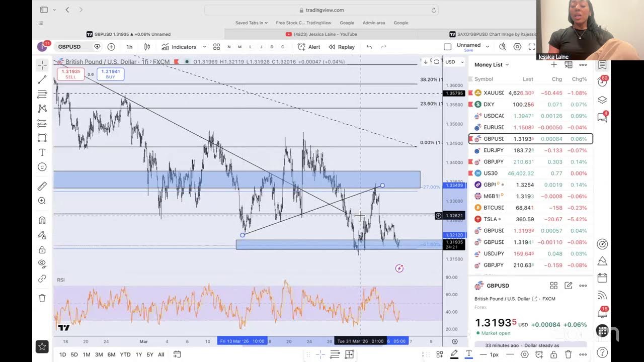644x362 pixels.
Task: Pick the drawing text color swatch
Action: [468, 354]
